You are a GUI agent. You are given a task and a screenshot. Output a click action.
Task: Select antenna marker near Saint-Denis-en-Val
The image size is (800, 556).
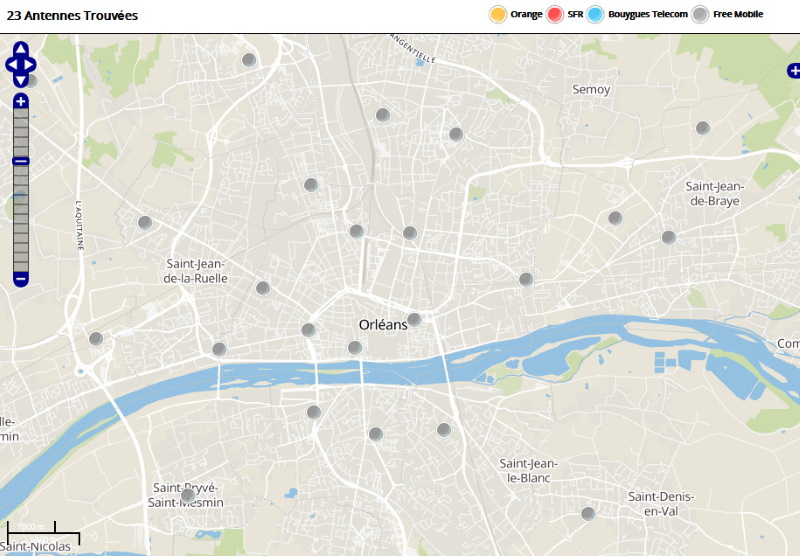tap(588, 514)
